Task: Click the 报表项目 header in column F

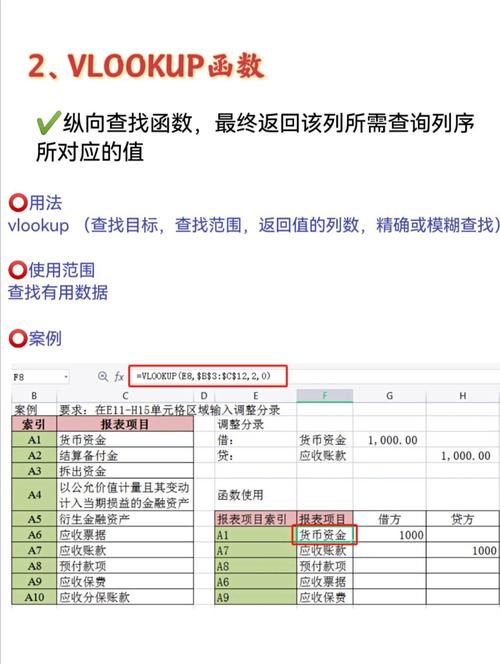Action: tap(325, 519)
